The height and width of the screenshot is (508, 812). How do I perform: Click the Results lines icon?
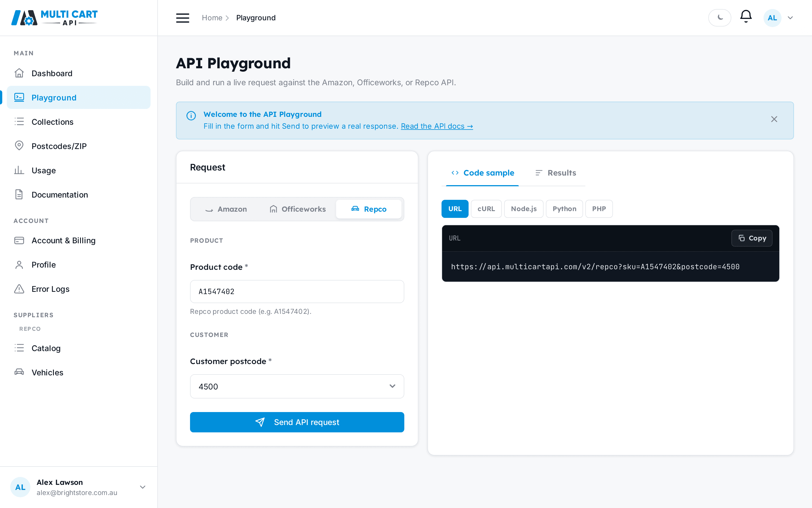click(x=539, y=173)
